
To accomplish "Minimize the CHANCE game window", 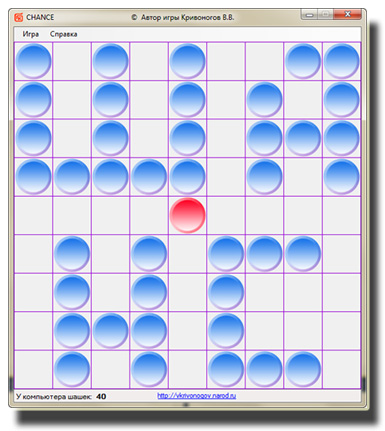I will (x=310, y=15).
